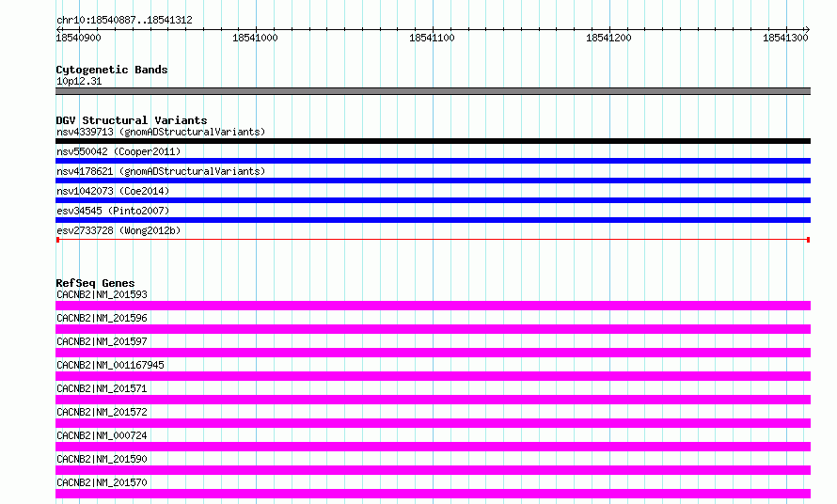Screen dimensions: 837x504
Task: Click the blue nsv4178621 variant bar
Action: pyautogui.click(x=433, y=181)
